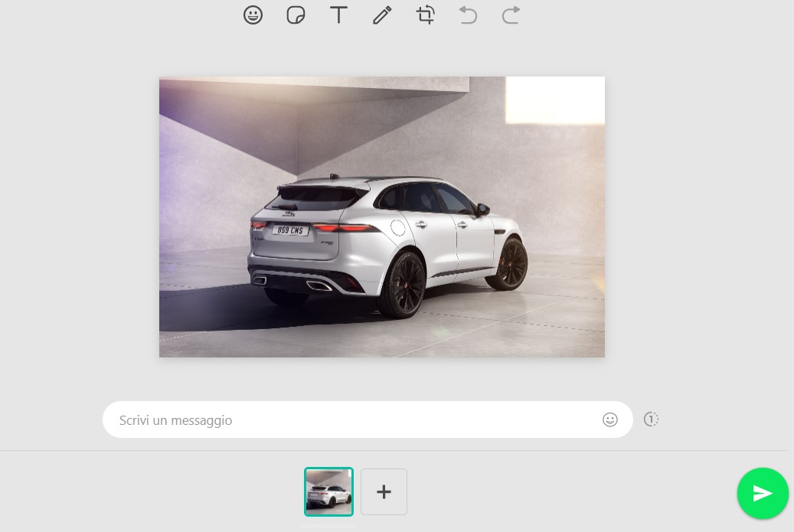Toggle view-once option for the photo

[x=651, y=419]
